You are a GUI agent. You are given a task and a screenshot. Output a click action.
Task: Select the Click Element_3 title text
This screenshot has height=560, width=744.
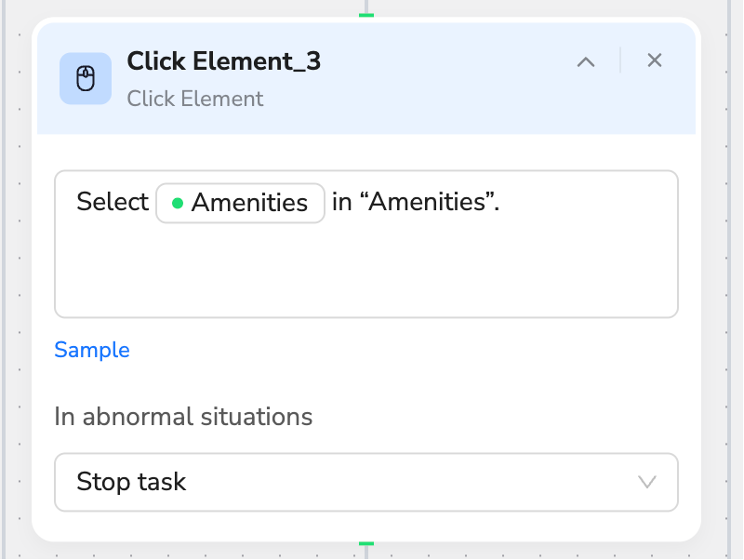(224, 61)
